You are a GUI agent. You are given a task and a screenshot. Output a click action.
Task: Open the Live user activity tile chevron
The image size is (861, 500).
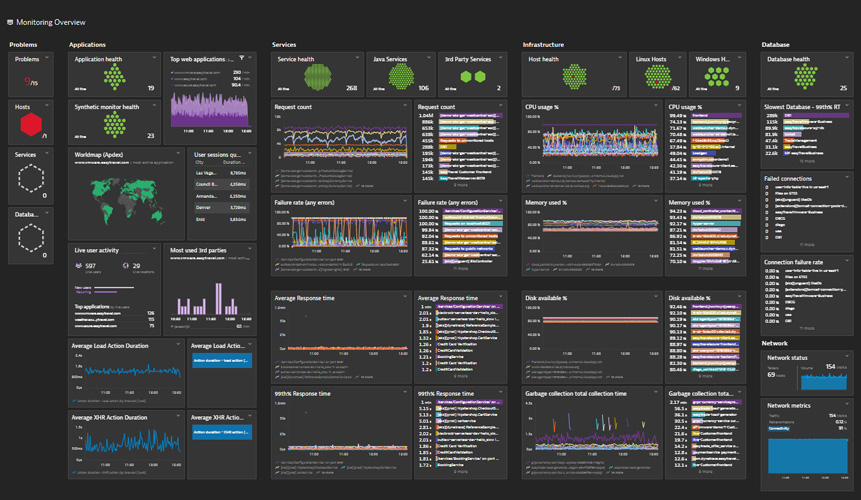coord(155,248)
